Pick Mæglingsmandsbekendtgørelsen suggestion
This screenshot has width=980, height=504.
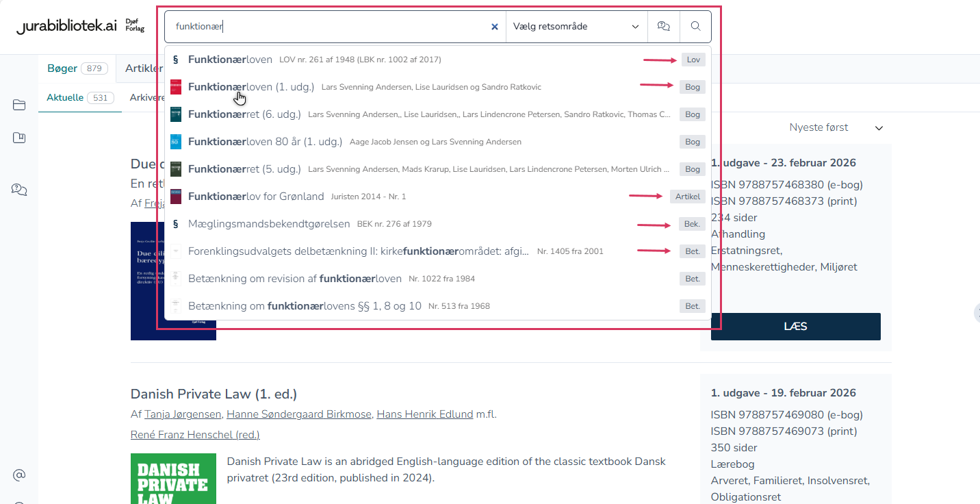click(x=269, y=224)
